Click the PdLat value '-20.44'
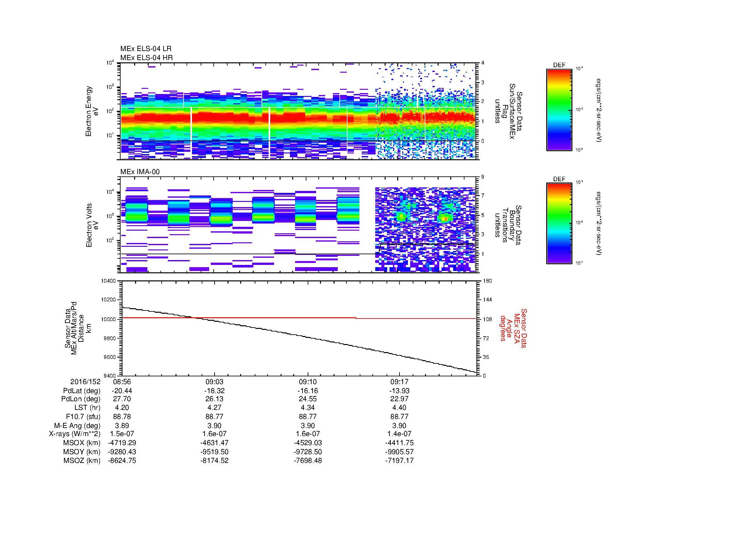 coord(122,391)
